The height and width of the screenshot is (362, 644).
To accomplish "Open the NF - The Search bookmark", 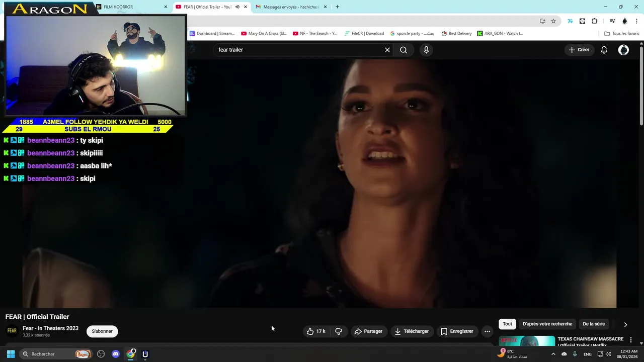I will click(315, 34).
